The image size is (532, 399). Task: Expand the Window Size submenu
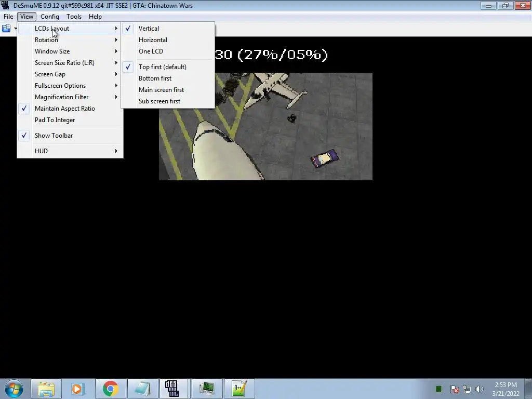point(70,51)
